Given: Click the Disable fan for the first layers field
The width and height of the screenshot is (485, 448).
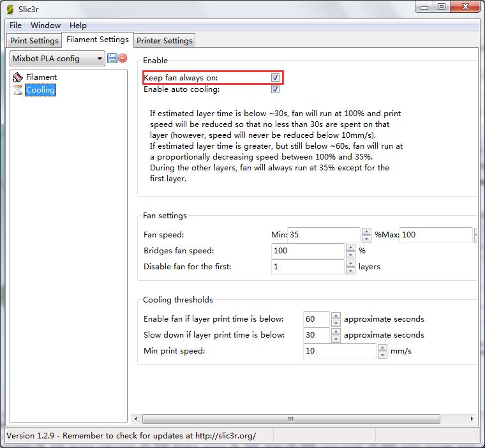Looking at the screenshot, I should pyautogui.click(x=308, y=267).
